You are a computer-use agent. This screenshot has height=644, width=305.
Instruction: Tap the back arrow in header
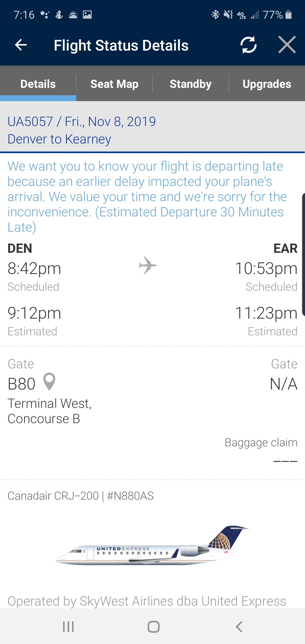pos(21,45)
